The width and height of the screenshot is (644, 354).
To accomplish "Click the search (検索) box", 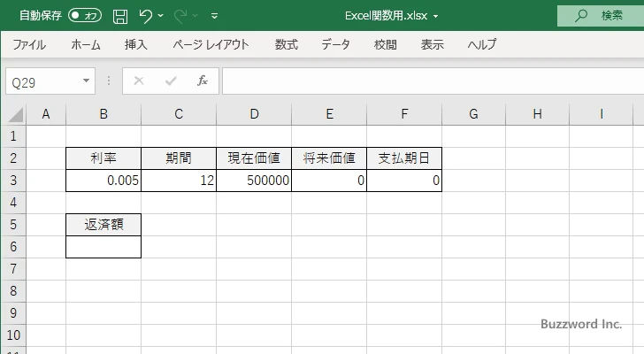I will (601, 16).
